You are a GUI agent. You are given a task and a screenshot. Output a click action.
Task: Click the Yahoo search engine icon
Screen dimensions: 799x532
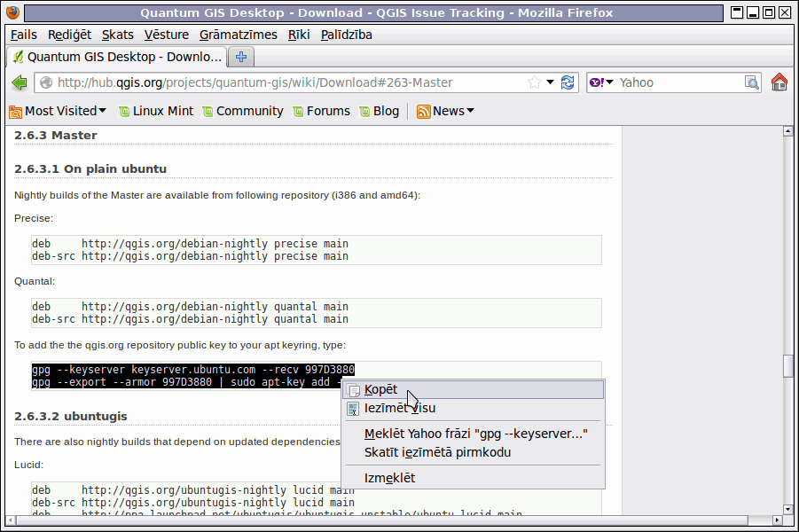(597, 82)
